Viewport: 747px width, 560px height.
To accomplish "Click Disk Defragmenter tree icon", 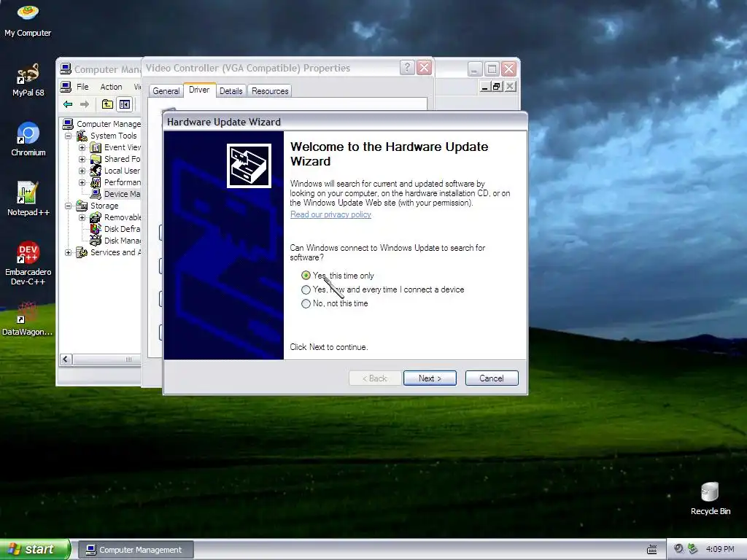I will pyautogui.click(x=96, y=229).
